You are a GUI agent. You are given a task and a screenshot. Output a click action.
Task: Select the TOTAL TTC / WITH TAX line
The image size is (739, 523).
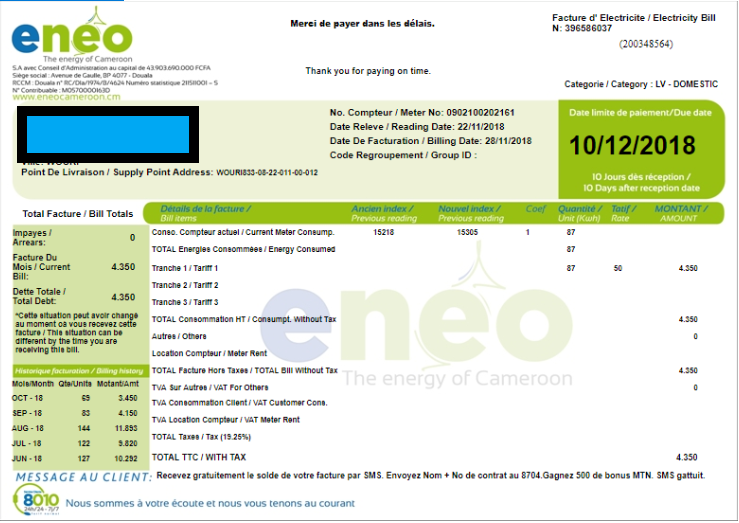[x=198, y=457]
